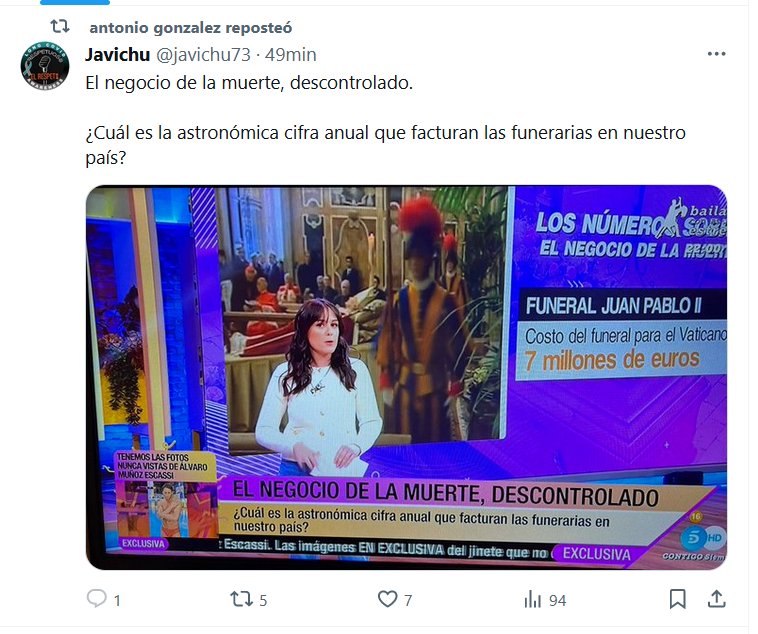Repost this tweet using the arrows icon
This screenshot has height=634, width=758.
pyautogui.click(x=241, y=599)
